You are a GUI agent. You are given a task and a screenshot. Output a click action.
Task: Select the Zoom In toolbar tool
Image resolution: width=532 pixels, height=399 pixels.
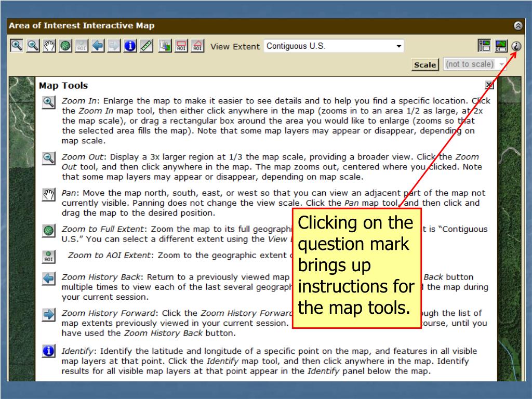(x=16, y=46)
